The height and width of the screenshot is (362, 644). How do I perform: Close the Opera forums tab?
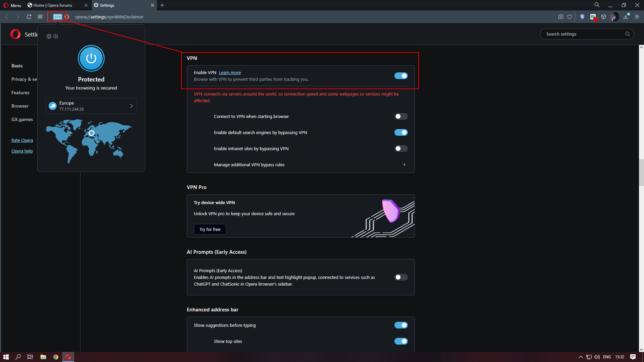point(86,5)
